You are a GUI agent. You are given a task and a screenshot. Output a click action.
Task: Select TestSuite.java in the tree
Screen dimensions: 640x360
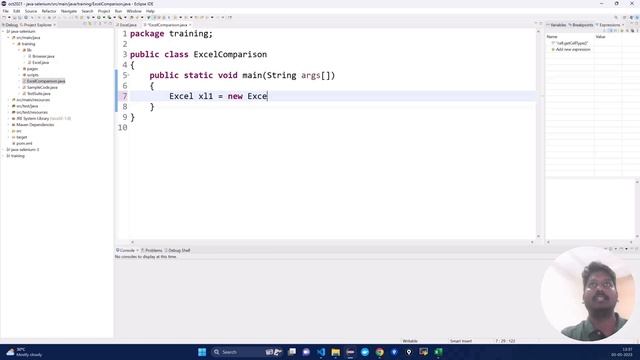click(39, 93)
